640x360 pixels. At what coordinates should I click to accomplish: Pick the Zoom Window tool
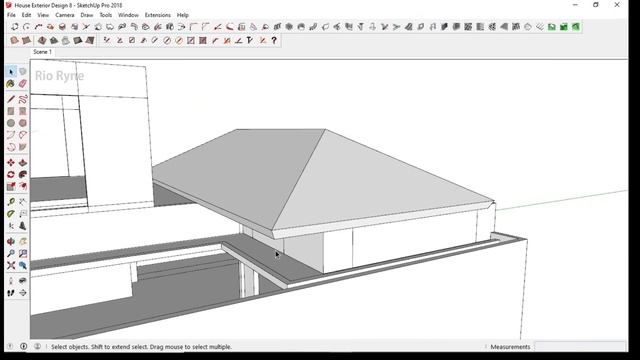pyautogui.click(x=23, y=253)
